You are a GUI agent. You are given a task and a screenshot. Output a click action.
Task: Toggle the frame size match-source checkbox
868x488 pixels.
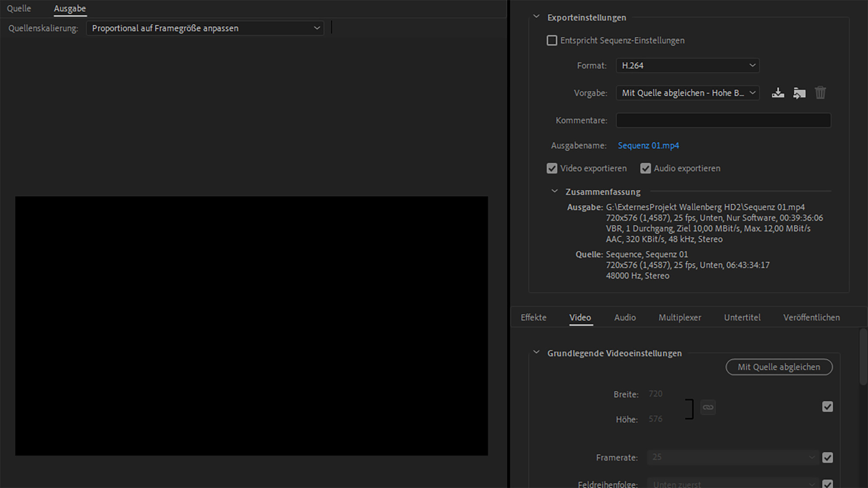tap(827, 406)
